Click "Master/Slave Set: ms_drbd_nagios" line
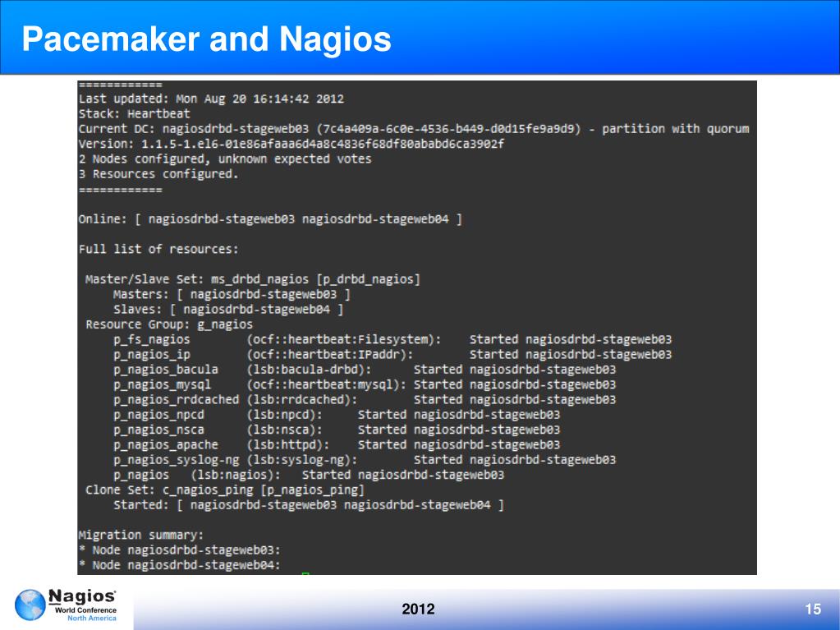The width and height of the screenshot is (840, 630). click(x=253, y=279)
